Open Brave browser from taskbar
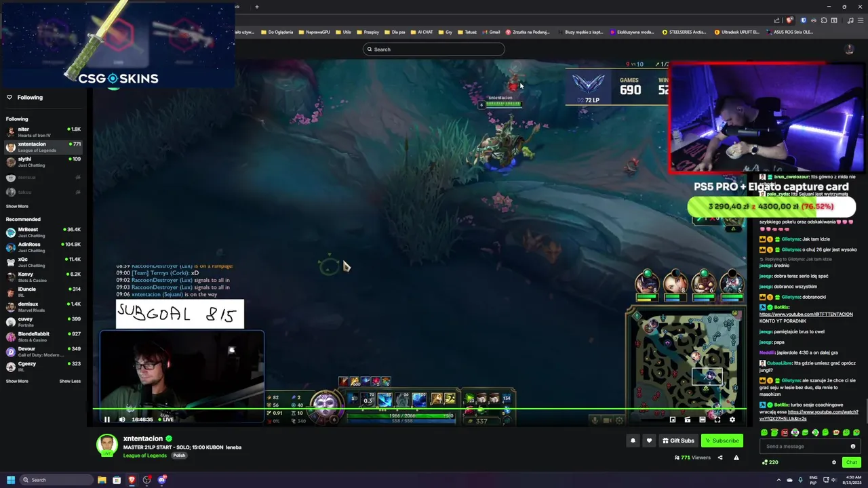 coord(132,480)
